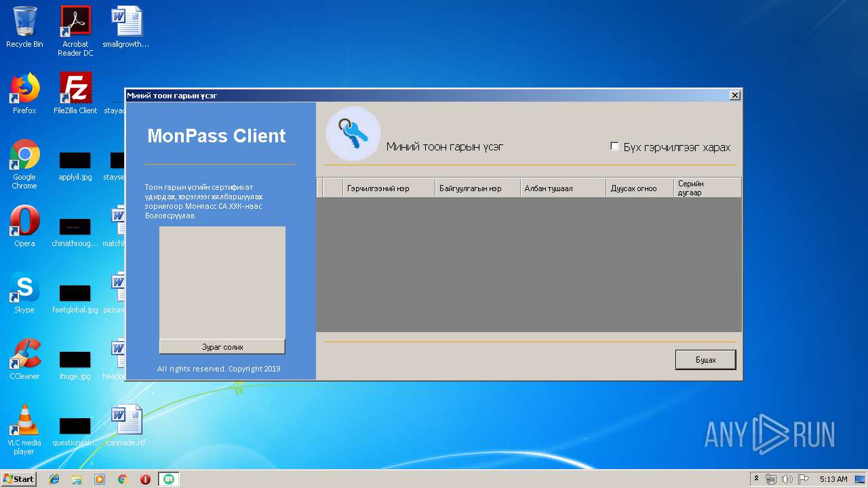Launch Opera desktop shortcut

click(24, 226)
